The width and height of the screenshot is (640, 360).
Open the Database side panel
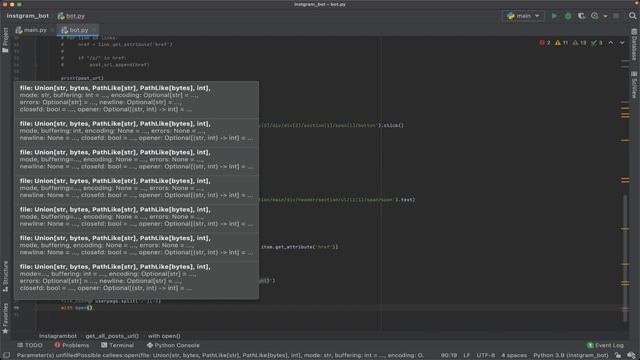(634, 44)
